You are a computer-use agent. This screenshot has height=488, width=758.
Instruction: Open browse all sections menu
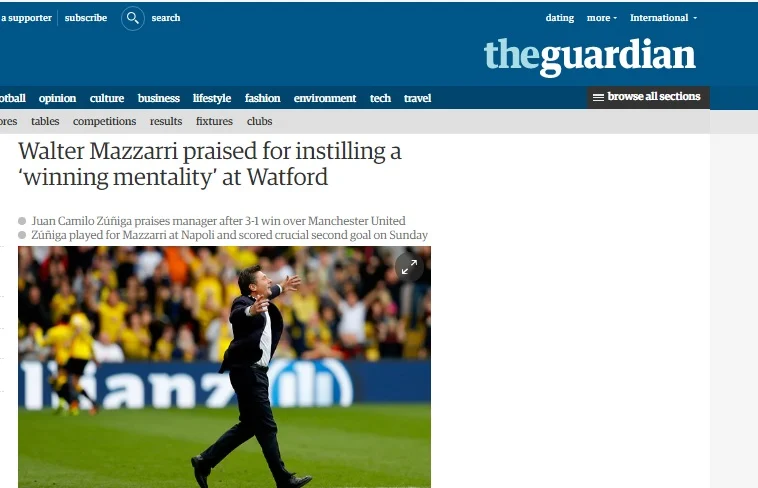point(648,97)
